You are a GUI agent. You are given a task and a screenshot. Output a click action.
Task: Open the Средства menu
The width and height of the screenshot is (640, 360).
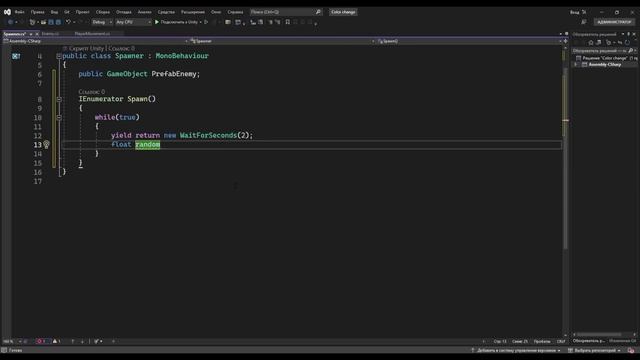(166, 12)
